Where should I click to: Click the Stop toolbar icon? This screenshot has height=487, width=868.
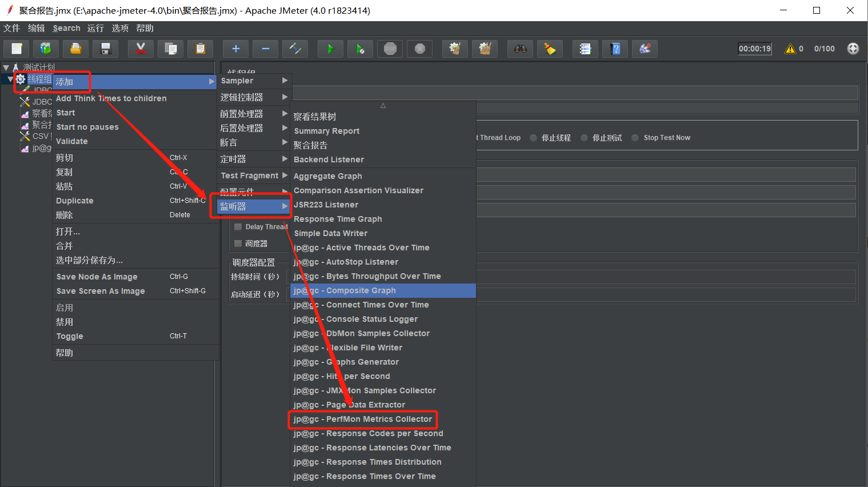(x=390, y=49)
